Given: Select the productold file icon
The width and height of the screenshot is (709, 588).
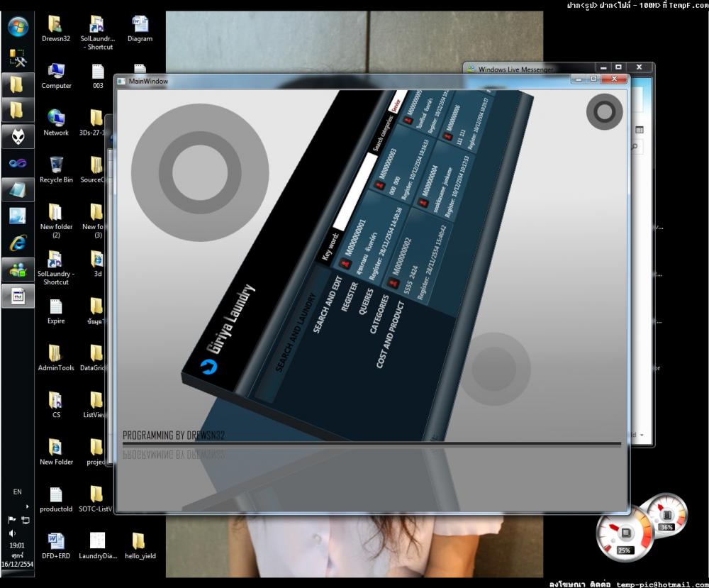Looking at the screenshot, I should [56, 499].
